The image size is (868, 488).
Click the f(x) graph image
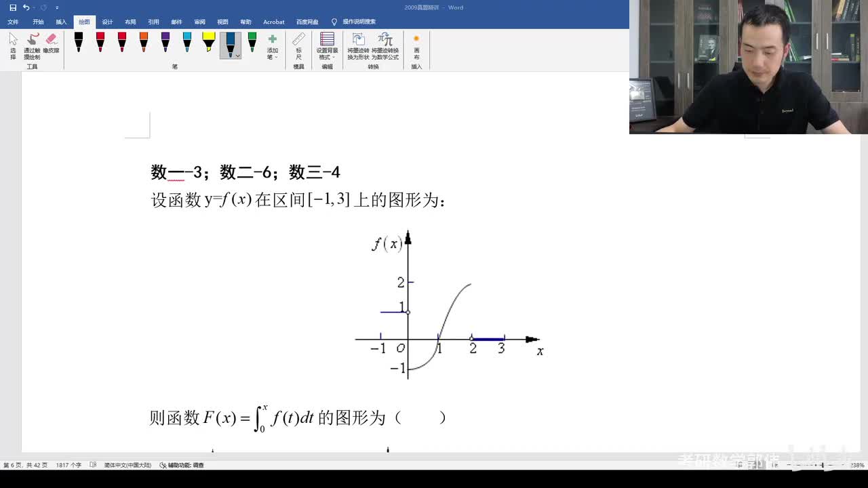click(x=450, y=304)
